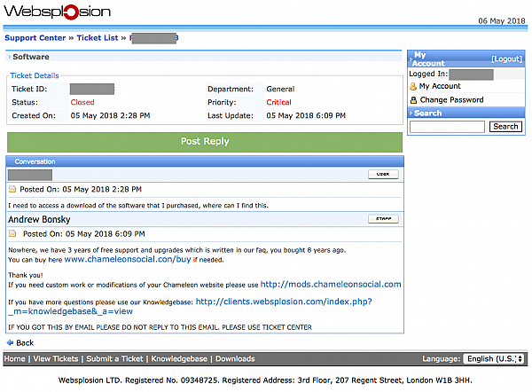Click the blue Back arrow icon
532x392 pixels.
pyautogui.click(x=11, y=342)
